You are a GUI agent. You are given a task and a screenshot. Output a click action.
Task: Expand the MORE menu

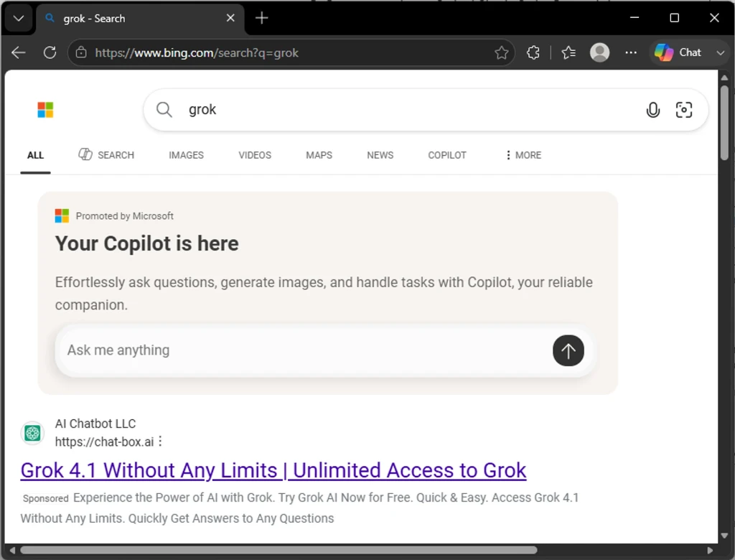coord(523,155)
